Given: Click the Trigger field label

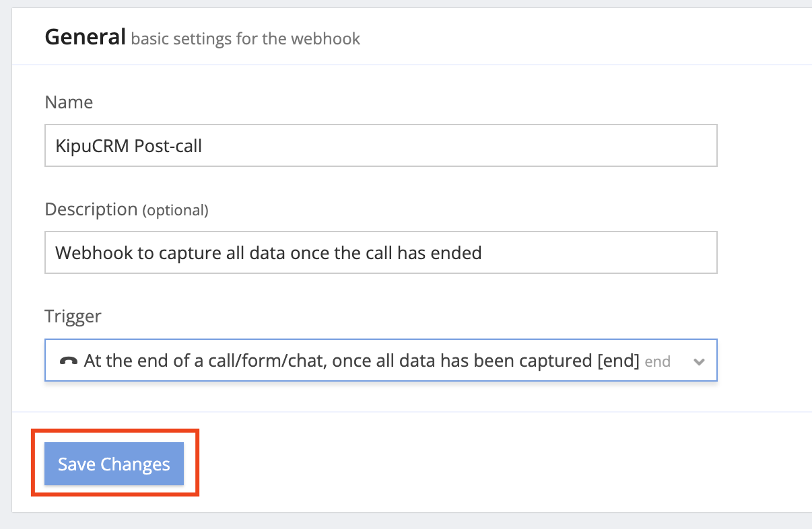Looking at the screenshot, I should click(73, 316).
